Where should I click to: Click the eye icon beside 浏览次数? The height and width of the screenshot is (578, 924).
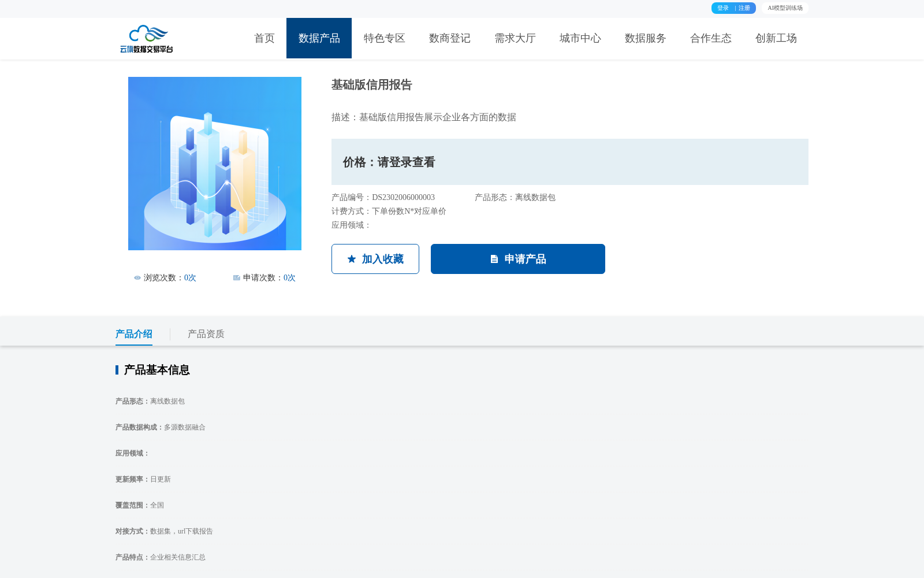point(137,278)
